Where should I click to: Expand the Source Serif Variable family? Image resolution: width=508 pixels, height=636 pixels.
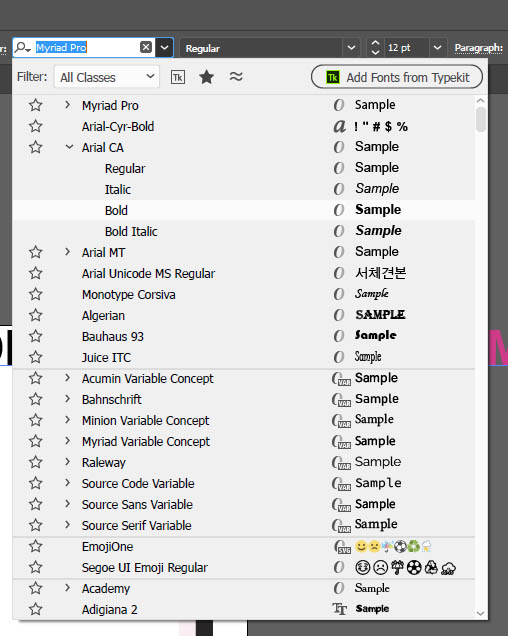coord(67,525)
